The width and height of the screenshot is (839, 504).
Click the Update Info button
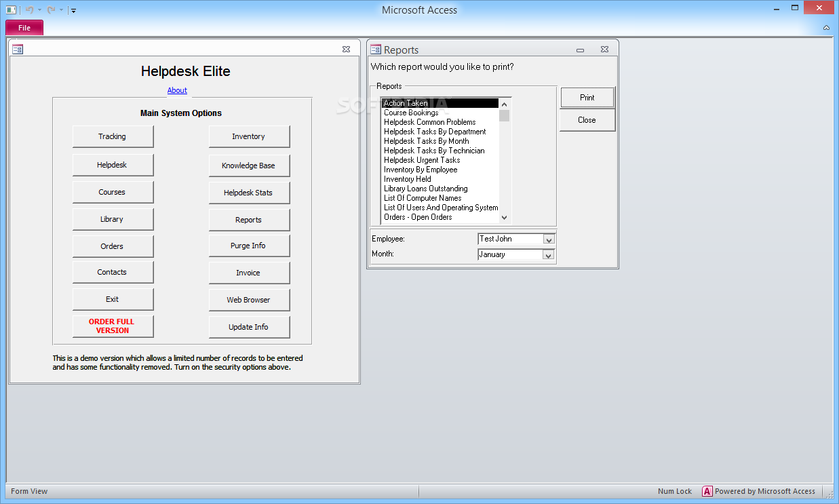tap(249, 327)
